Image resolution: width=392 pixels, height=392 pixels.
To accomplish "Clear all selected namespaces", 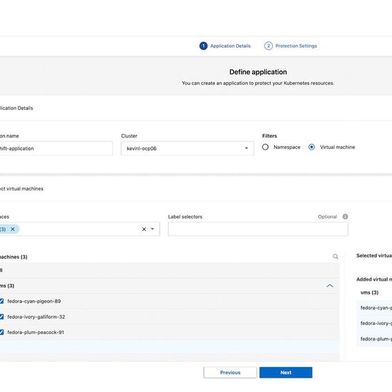I will click(x=144, y=229).
